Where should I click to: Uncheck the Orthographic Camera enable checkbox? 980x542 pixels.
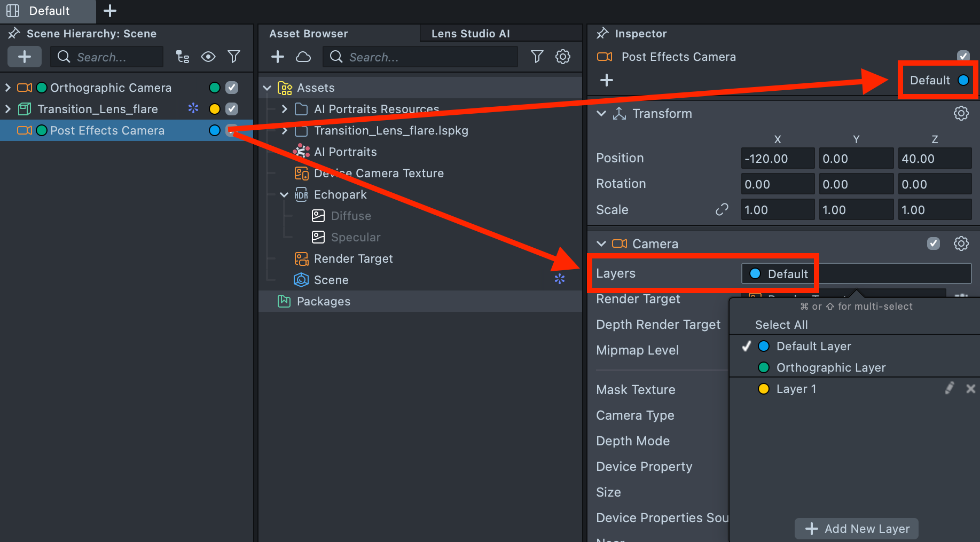pos(232,88)
